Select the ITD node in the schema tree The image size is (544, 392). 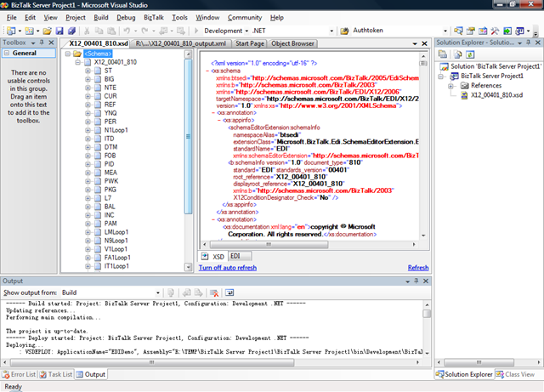tap(110, 139)
